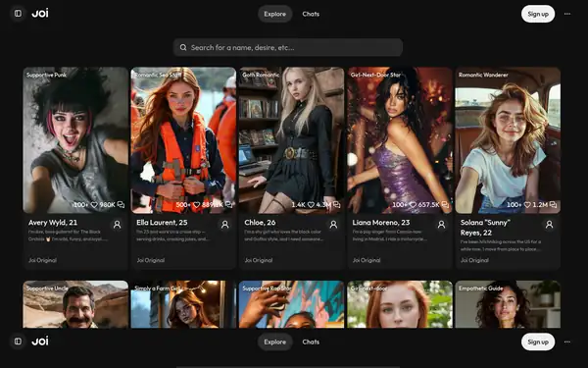588x368 pixels.
Task: Click the name Avery Wyld, 21
Action: pos(53,223)
